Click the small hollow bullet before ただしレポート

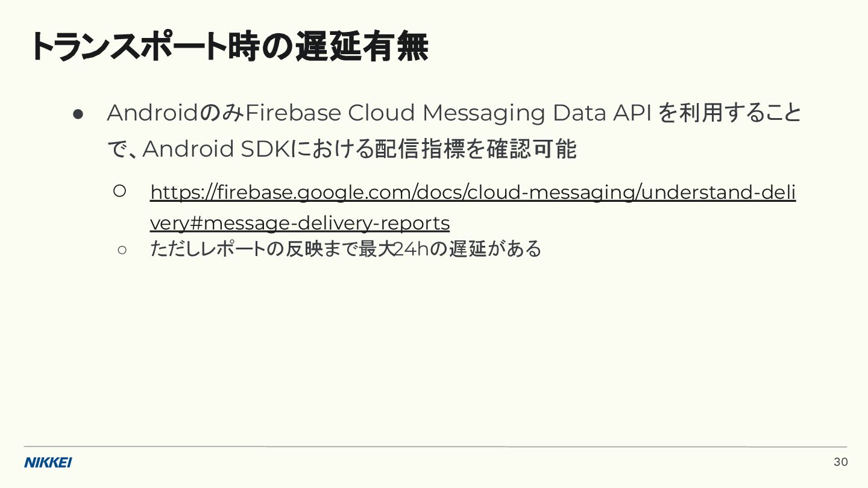click(x=122, y=249)
